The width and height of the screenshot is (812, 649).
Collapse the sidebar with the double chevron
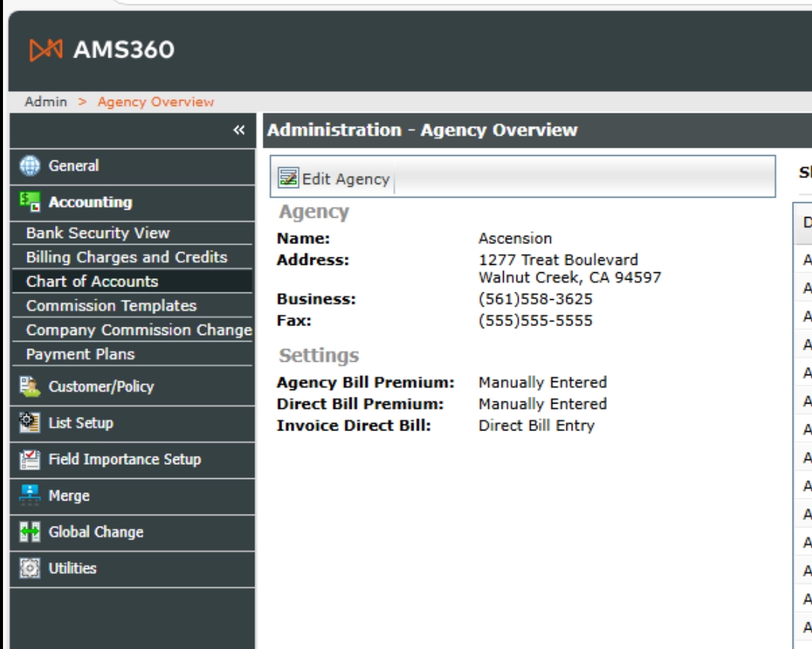pyautogui.click(x=239, y=130)
